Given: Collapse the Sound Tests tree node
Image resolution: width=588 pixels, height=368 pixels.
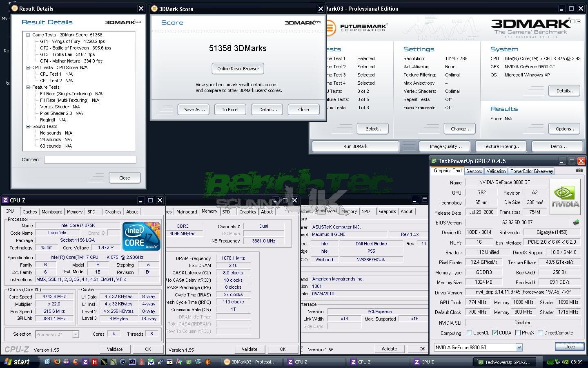Looking at the screenshot, I should click(28, 126).
